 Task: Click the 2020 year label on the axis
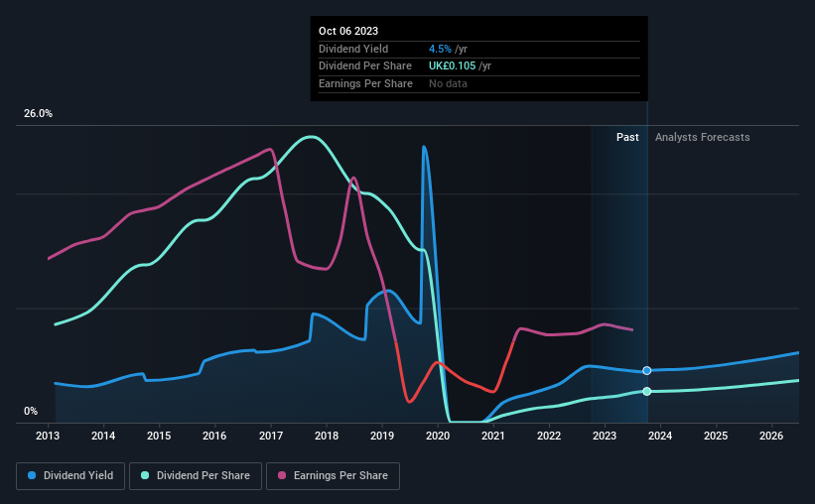[x=438, y=436]
